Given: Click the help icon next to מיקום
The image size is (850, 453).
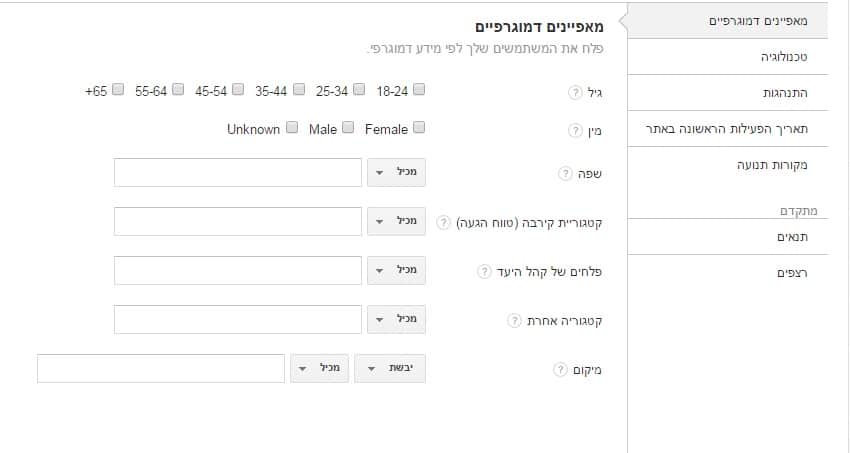Looking at the screenshot, I should (560, 370).
